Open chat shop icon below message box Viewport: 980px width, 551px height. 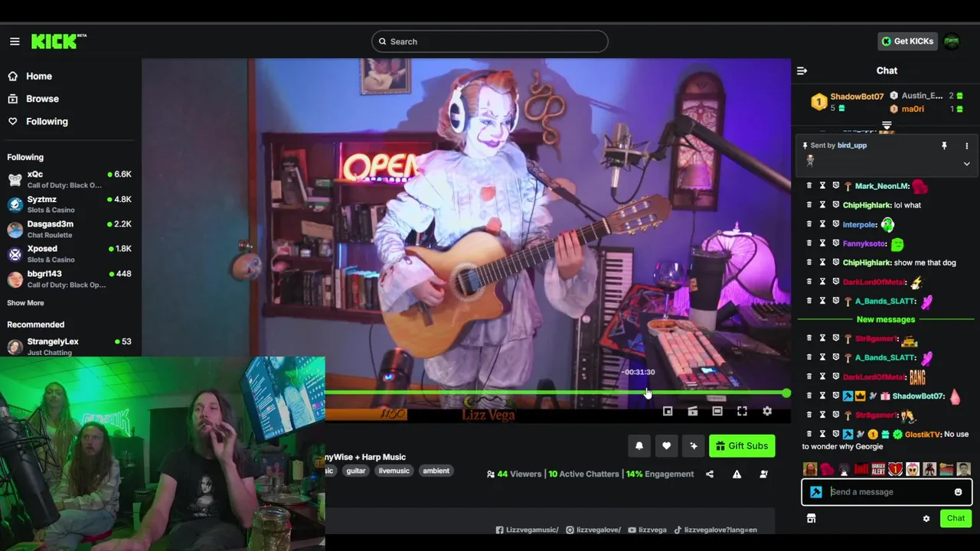click(x=811, y=518)
